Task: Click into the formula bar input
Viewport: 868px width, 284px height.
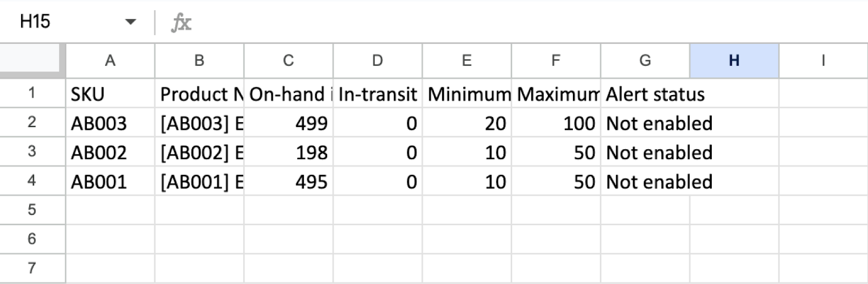Action: (x=488, y=22)
